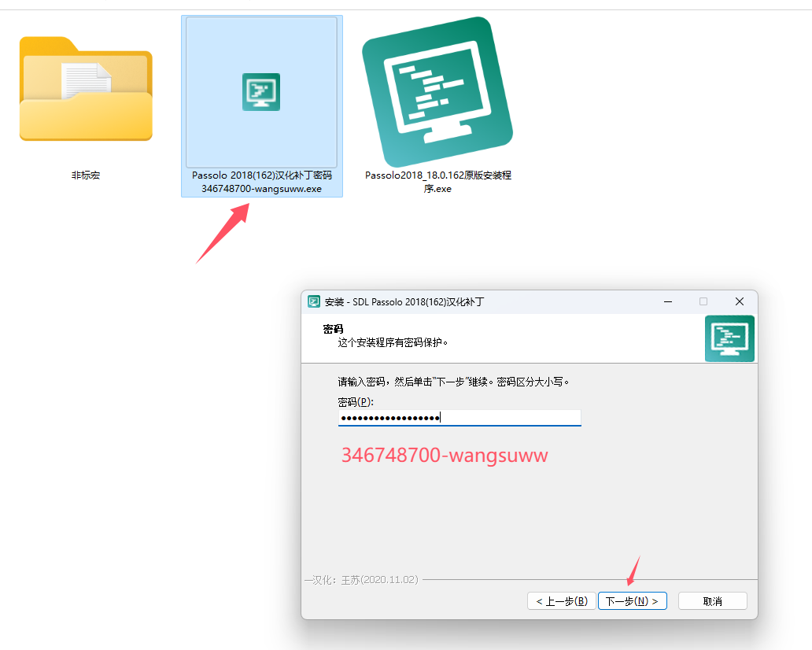Click the 上一步(B) button

561,600
